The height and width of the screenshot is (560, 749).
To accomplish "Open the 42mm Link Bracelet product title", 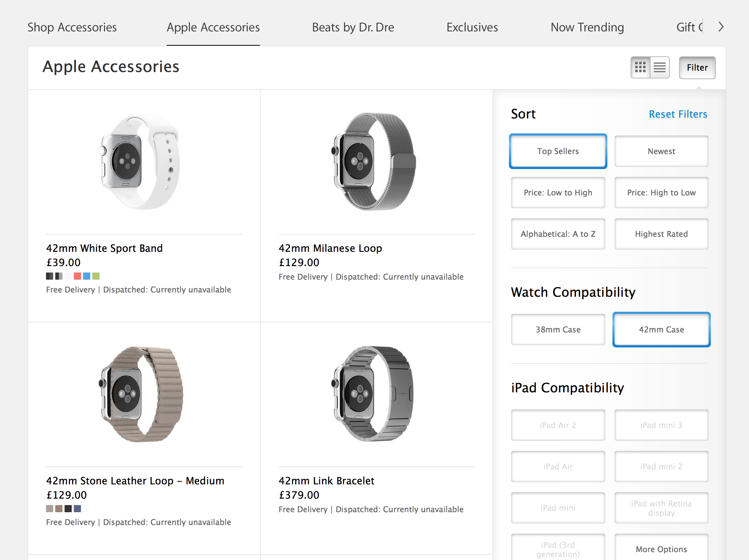I will [326, 481].
